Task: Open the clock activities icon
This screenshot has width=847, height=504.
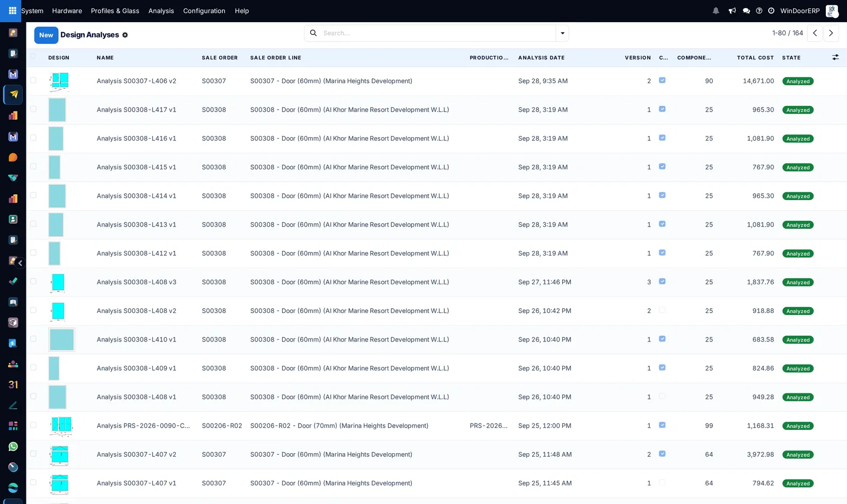Action: (771, 11)
